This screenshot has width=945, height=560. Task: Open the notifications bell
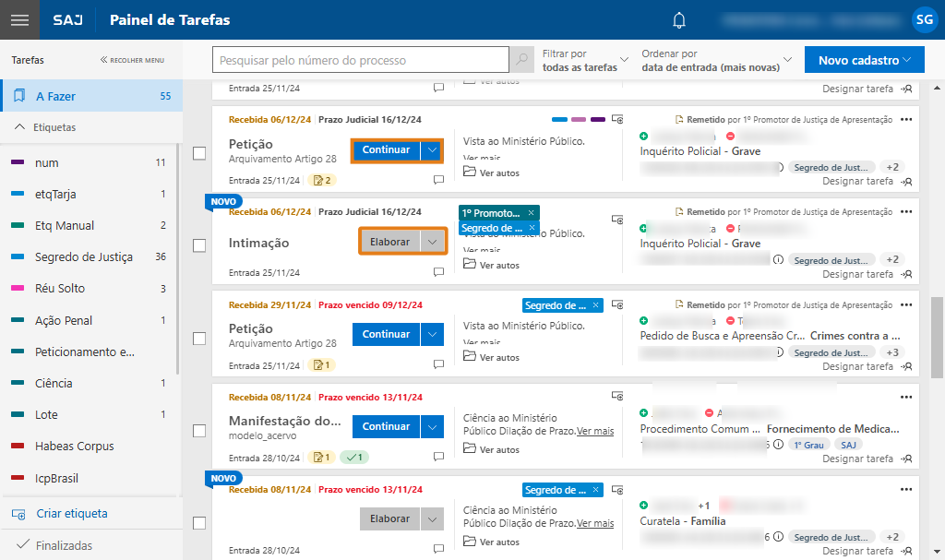(680, 20)
